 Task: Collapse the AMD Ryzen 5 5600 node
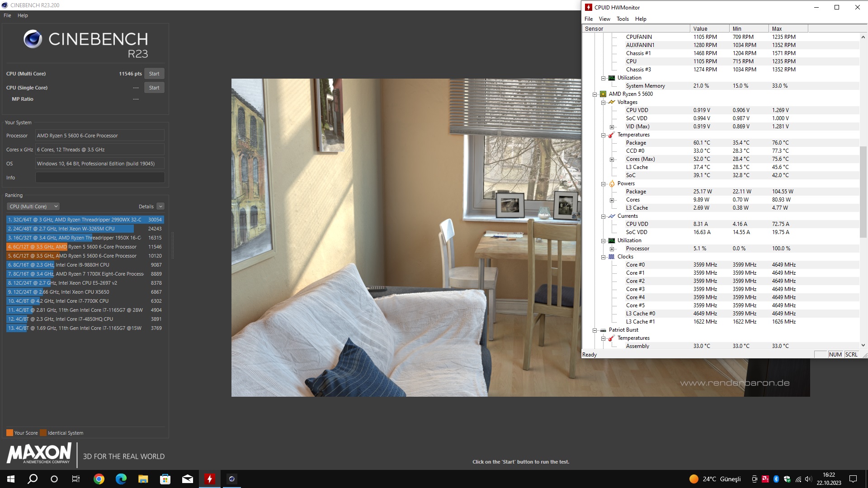(595, 94)
